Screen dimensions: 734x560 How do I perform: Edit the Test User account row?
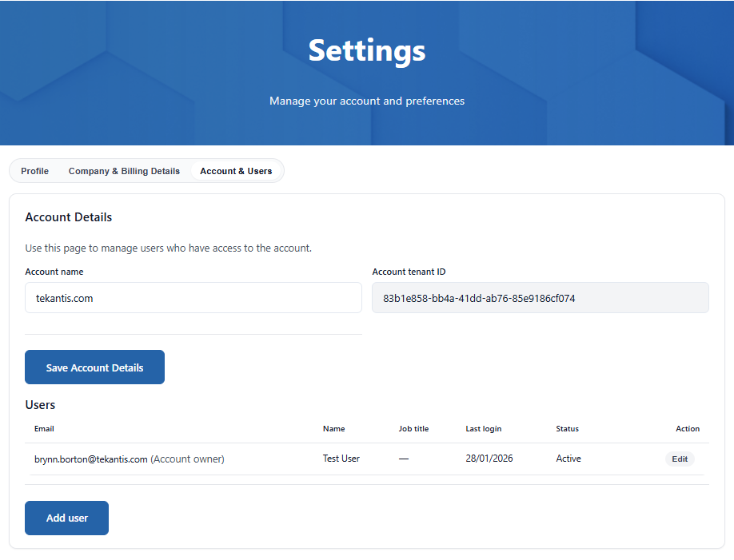pos(679,459)
